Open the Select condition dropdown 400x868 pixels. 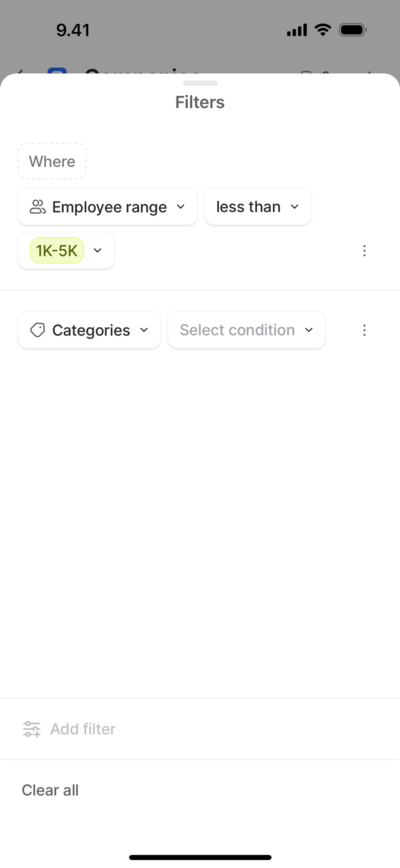pyautogui.click(x=246, y=330)
